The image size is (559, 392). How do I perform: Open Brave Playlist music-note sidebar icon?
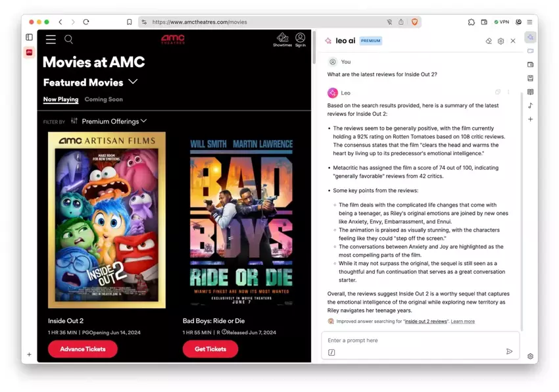coord(531,105)
